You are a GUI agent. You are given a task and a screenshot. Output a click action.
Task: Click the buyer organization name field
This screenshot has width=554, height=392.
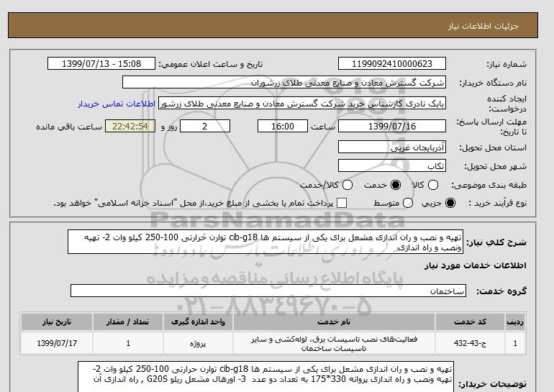[284, 82]
